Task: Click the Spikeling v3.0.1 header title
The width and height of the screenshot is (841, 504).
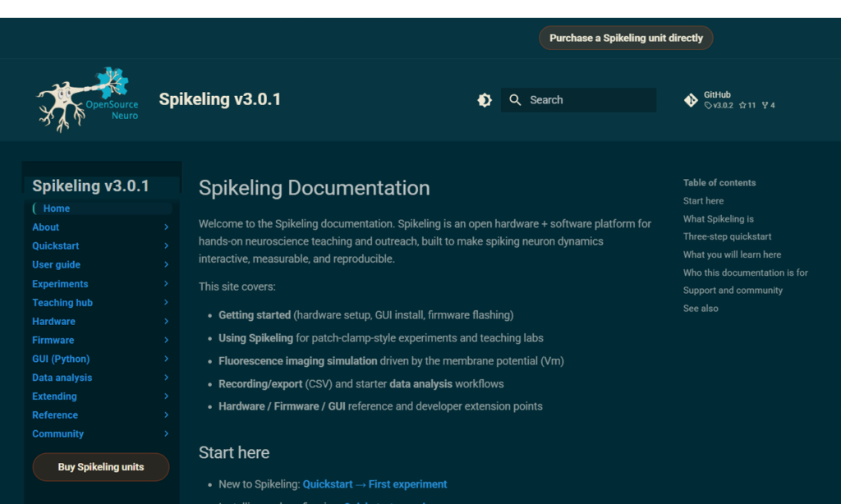Action: click(x=220, y=99)
